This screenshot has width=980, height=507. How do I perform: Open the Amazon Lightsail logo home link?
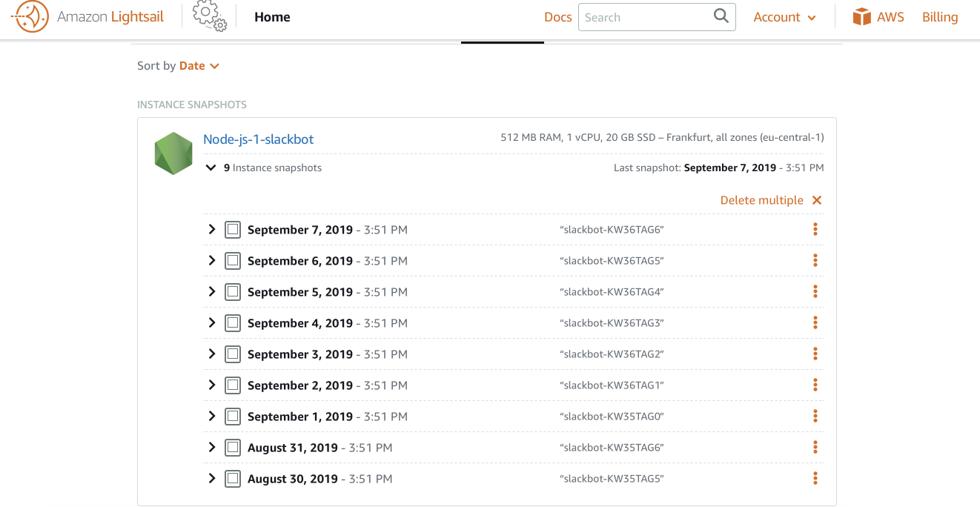tap(88, 17)
